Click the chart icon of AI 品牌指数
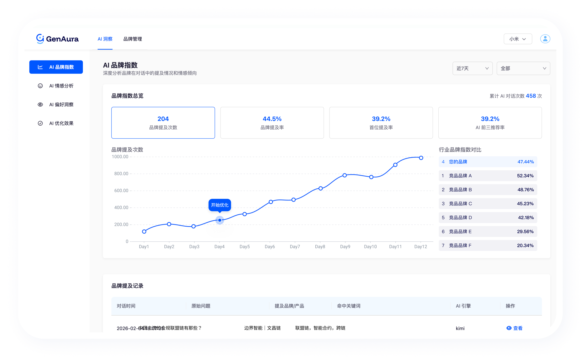The width and height of the screenshot is (588, 364). pos(40,67)
